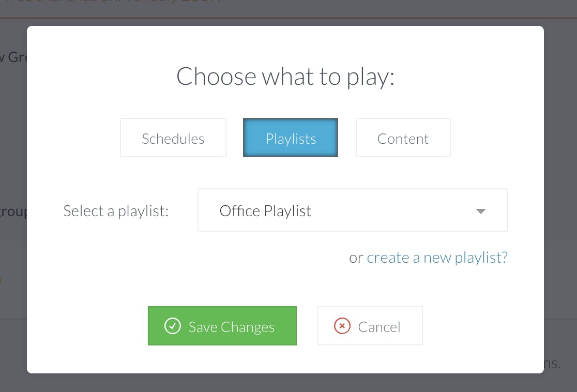Image resolution: width=577 pixels, height=392 pixels.
Task: Select the highlighted Playlists option
Action: pyautogui.click(x=291, y=138)
